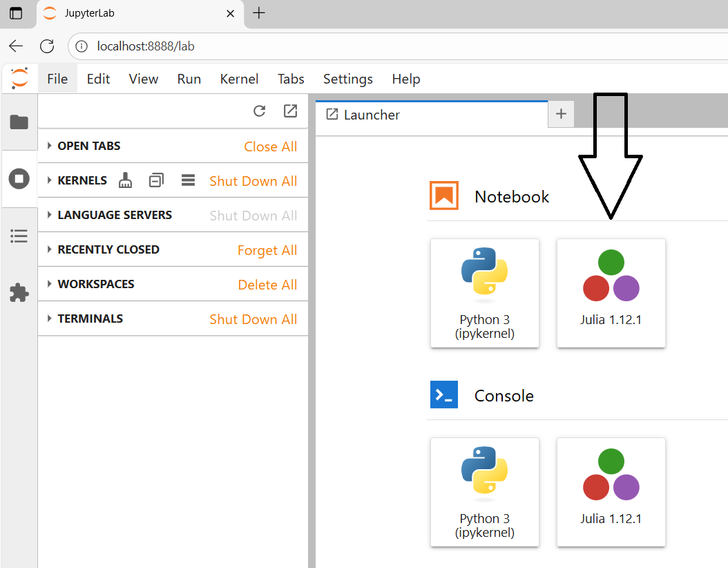Screen dimensions: 728x568
Task: Switch Kernels to list view icon
Action: click(188, 180)
